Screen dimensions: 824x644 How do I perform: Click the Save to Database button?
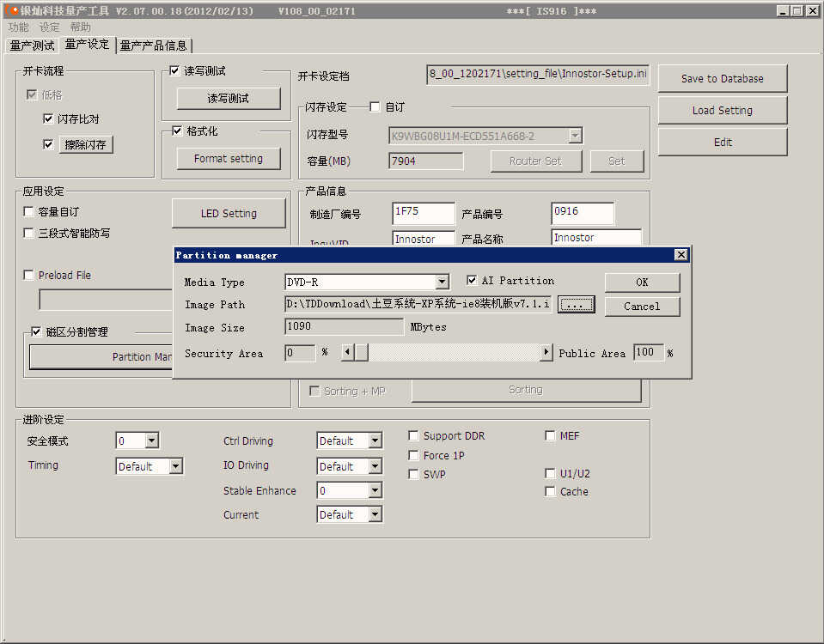point(722,79)
